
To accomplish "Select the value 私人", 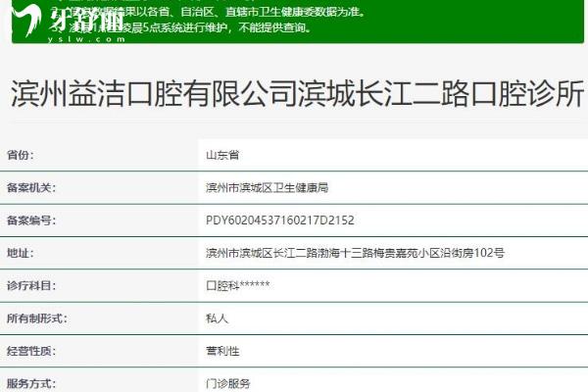I will [217, 318].
